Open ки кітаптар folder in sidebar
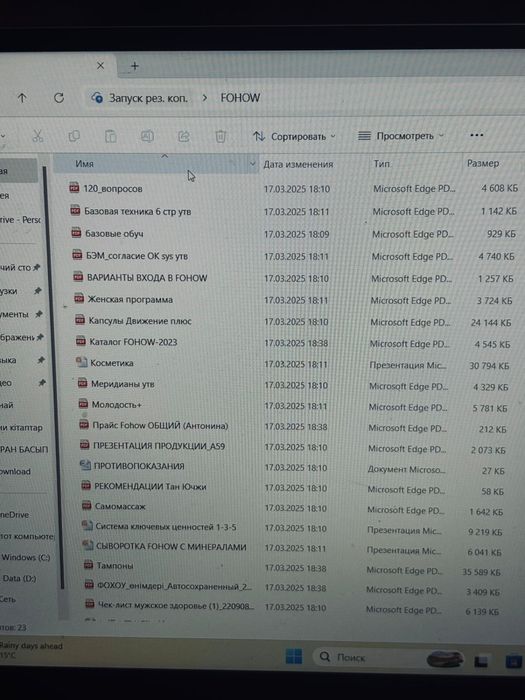 click(21, 427)
